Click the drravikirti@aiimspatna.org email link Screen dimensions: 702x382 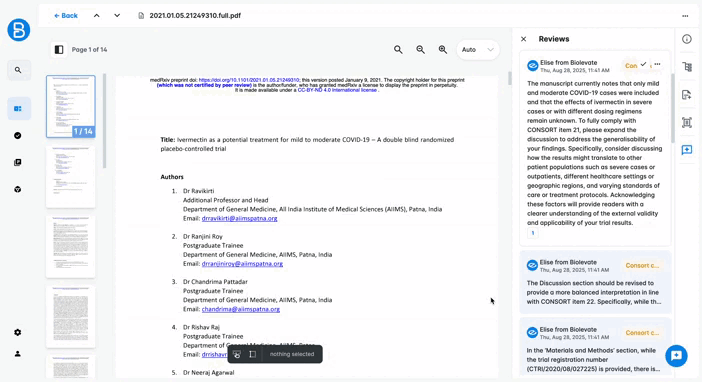[x=240, y=219]
